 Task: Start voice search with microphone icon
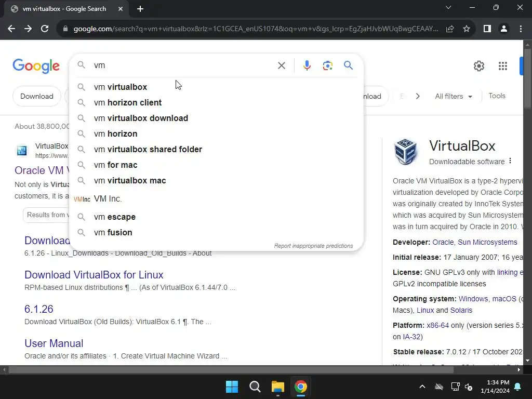point(307,65)
